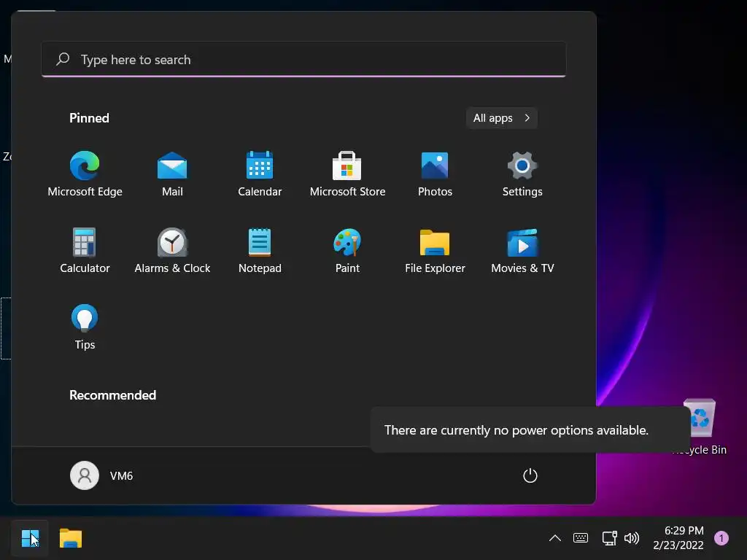Open volume speaker tray icon

tap(631, 538)
